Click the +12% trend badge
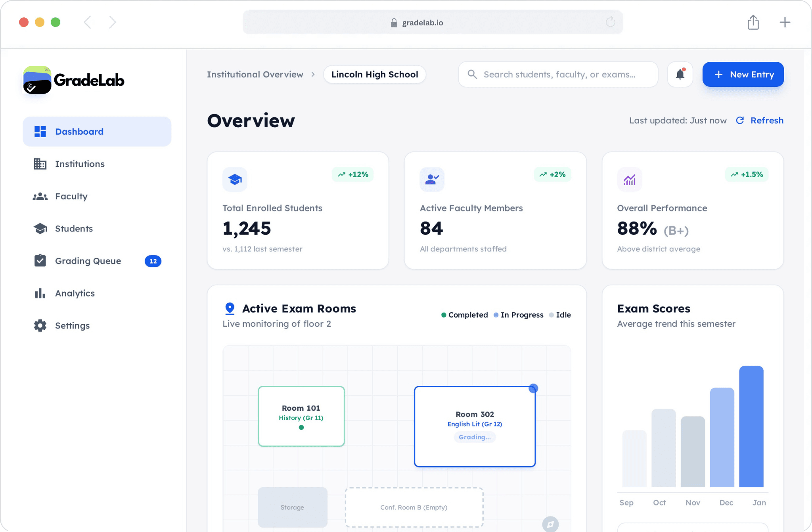812x532 pixels. click(x=353, y=174)
